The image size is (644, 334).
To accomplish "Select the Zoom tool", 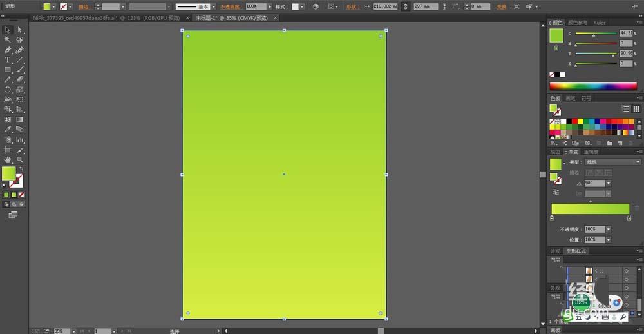I will (x=19, y=160).
